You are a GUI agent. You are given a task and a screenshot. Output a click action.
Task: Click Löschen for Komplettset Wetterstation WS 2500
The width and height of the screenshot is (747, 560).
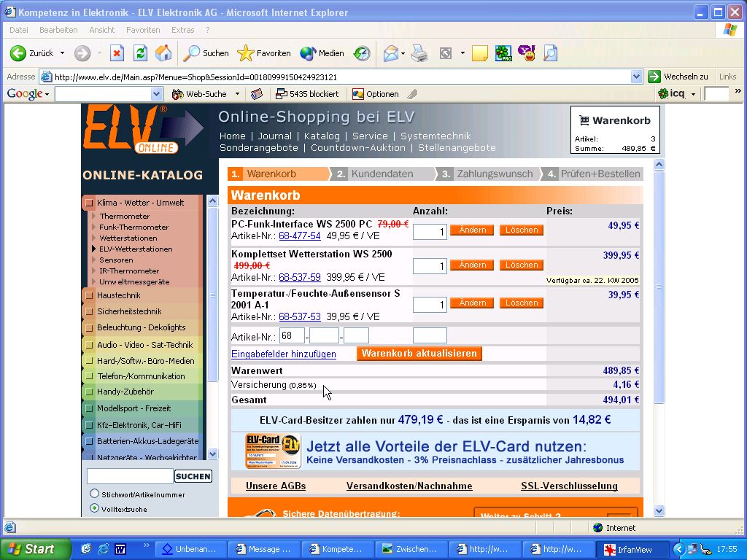click(x=522, y=265)
